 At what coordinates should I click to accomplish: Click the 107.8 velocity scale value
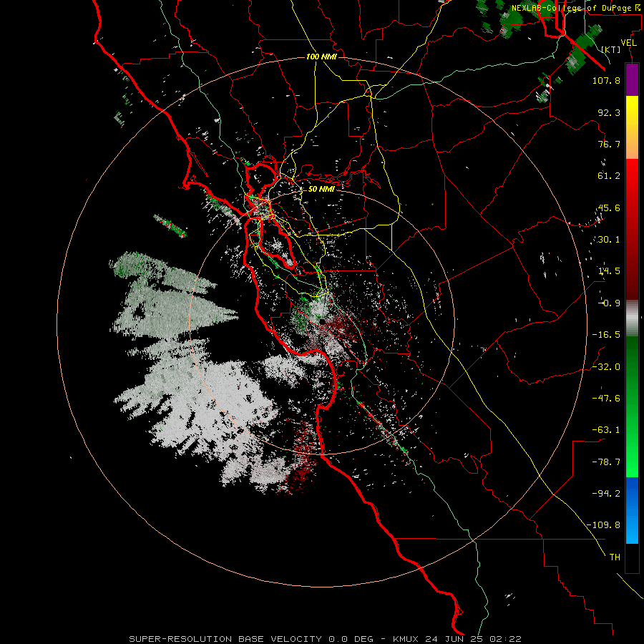click(606, 80)
